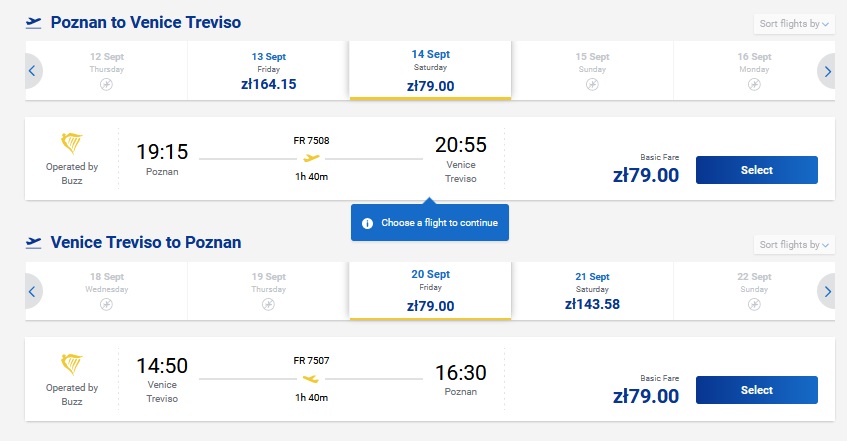The image size is (847, 441).
Task: Click previous dates arrow for return flights
Action: (x=32, y=291)
